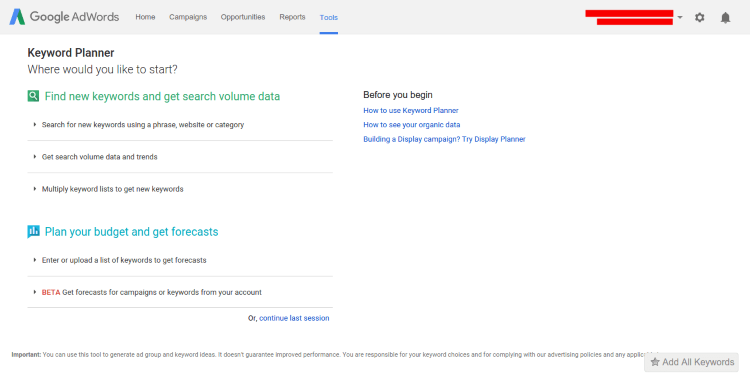Viewport: 750px width, 378px height.
Task: Click the Add All Keywords button
Action: pyautogui.click(x=692, y=362)
